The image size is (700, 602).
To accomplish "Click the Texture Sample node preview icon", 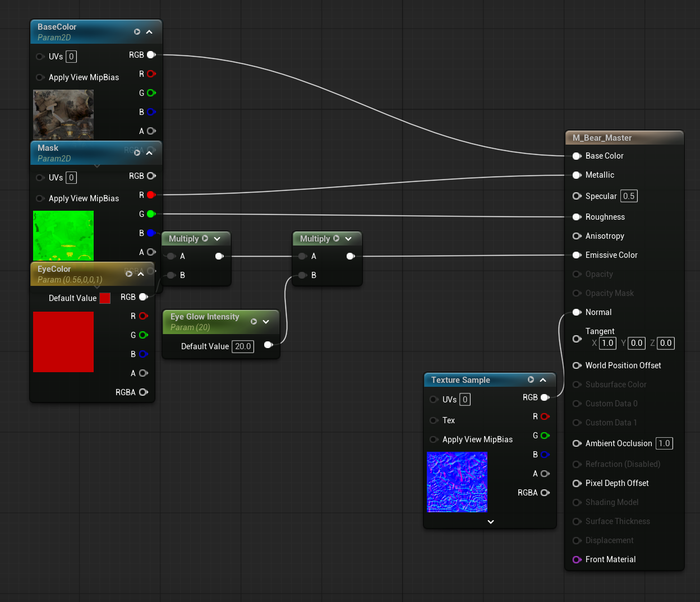I will click(531, 380).
